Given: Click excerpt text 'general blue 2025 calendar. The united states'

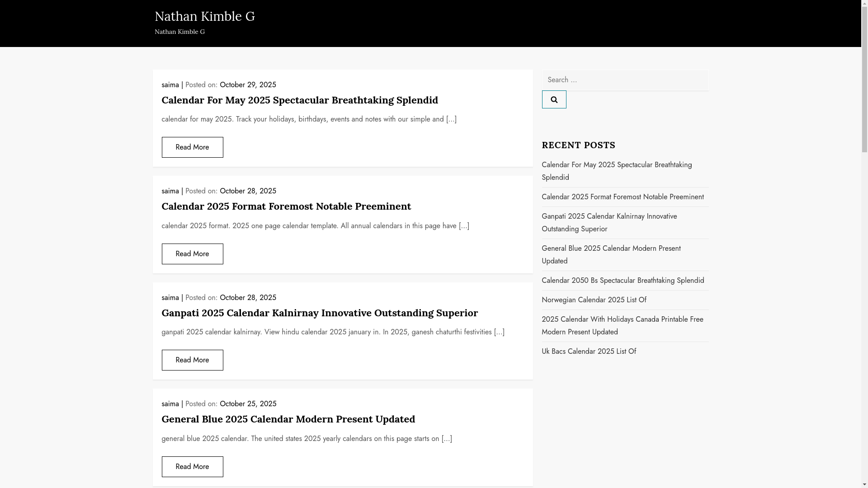Looking at the screenshot, I should pyautogui.click(x=307, y=439).
